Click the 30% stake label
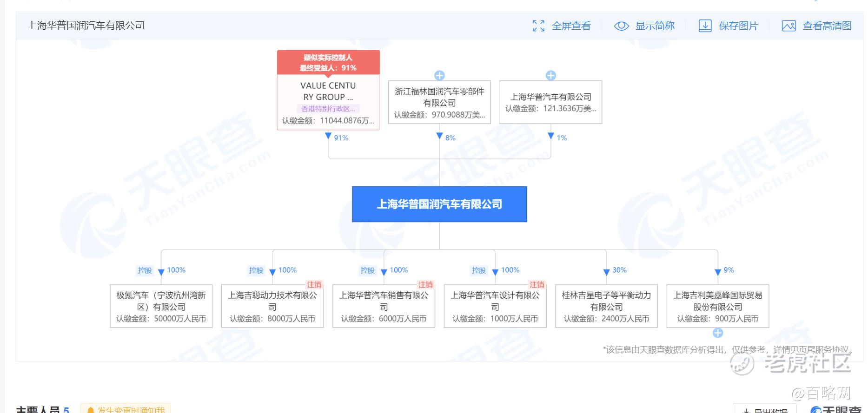868x413 pixels. (x=619, y=270)
